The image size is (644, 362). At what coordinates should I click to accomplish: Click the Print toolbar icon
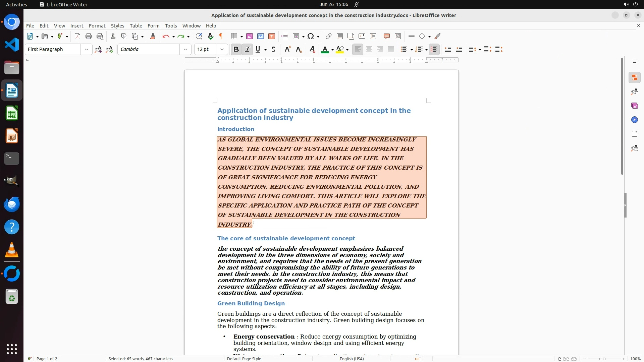coord(89,37)
